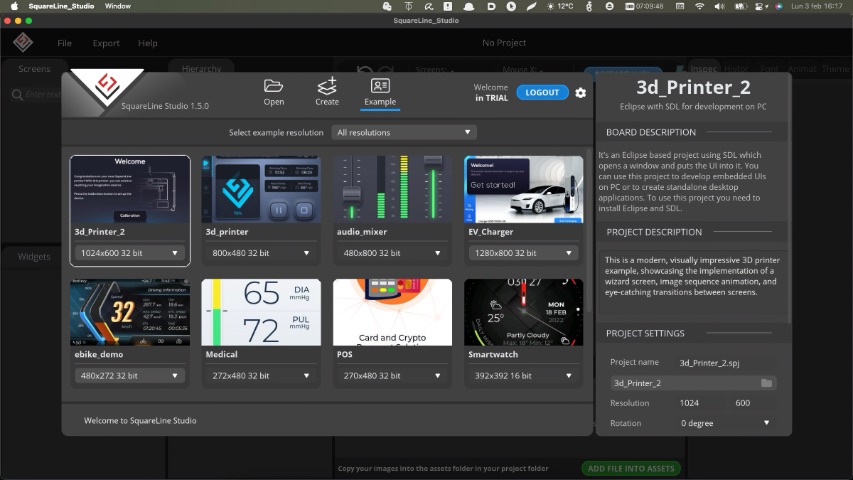This screenshot has width=853, height=480.
Task: Click the SquareLine logo icon in toolbar
Action: coord(23,42)
